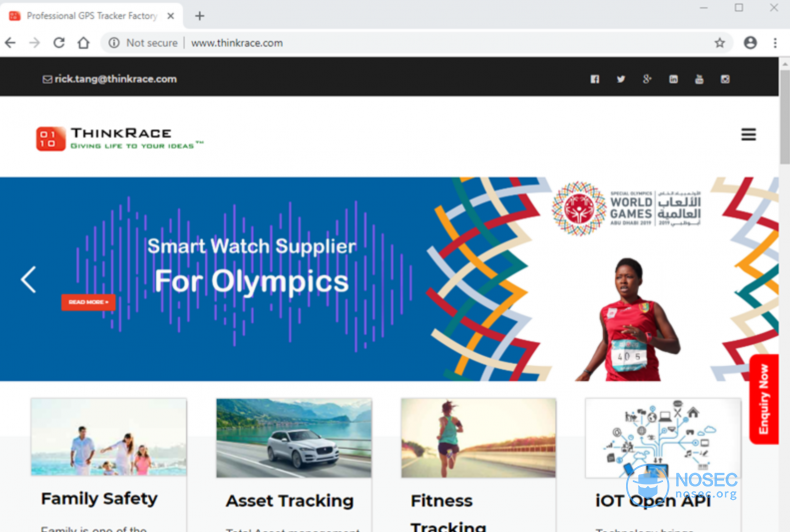The image size is (790, 532).
Task: Open the Google Plus icon in top bar
Action: (647, 79)
